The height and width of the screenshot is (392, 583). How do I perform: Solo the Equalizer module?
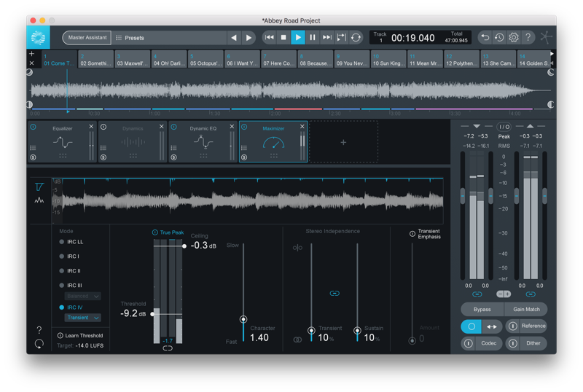point(33,157)
